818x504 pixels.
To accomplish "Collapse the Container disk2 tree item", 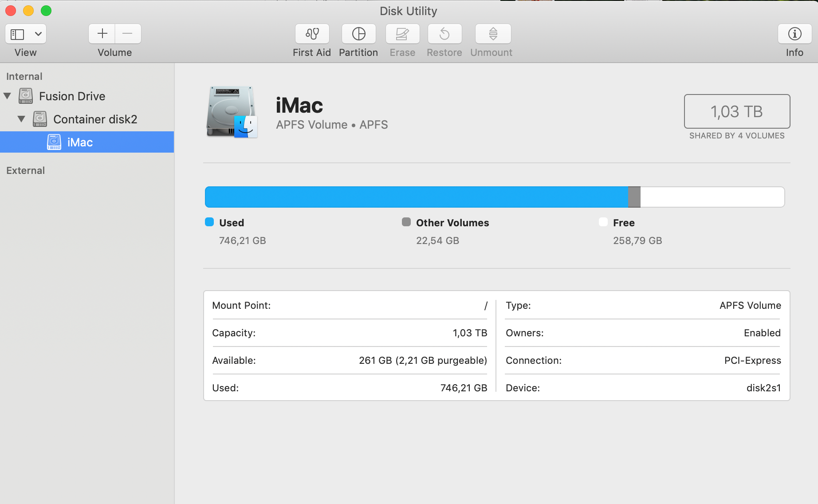I will (x=21, y=119).
